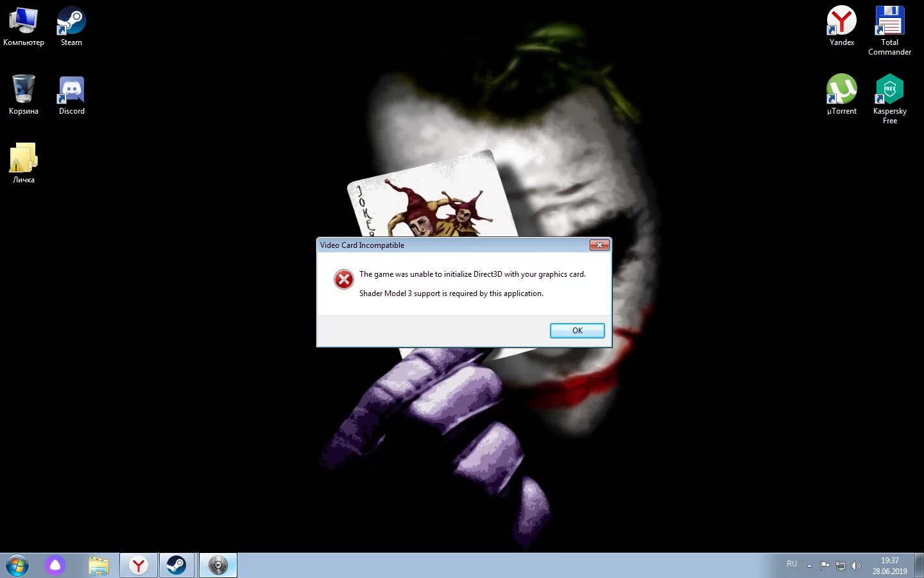Click the red error icon in dialog

pos(343,279)
